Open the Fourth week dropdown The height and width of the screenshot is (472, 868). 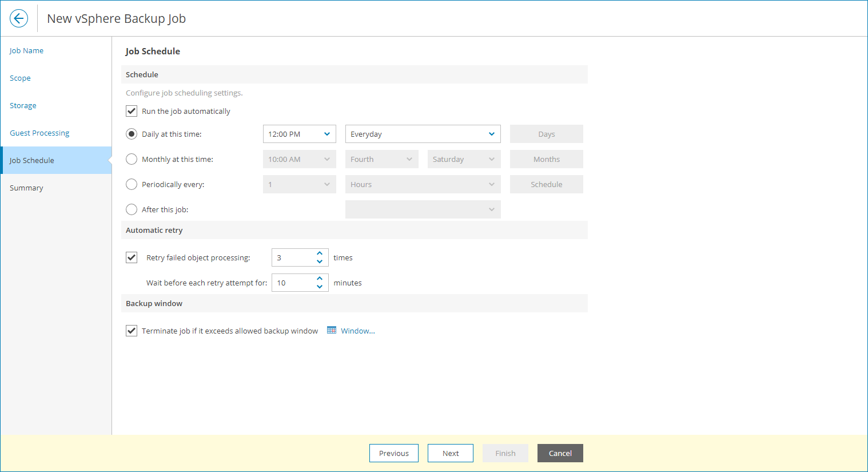(382, 159)
